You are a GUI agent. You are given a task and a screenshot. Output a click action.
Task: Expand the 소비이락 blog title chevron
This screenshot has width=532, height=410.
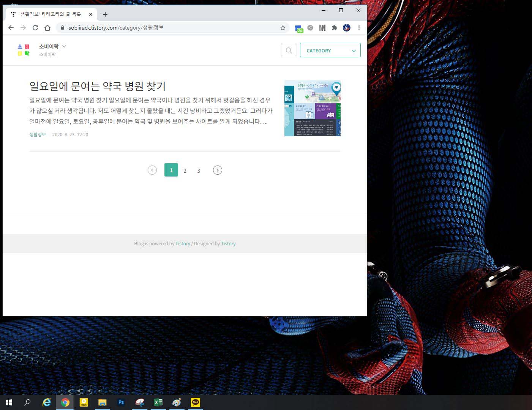(64, 46)
